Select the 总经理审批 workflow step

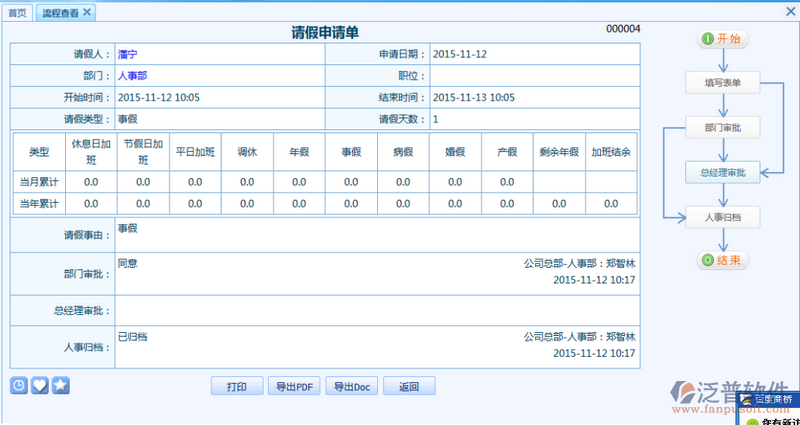point(721,172)
